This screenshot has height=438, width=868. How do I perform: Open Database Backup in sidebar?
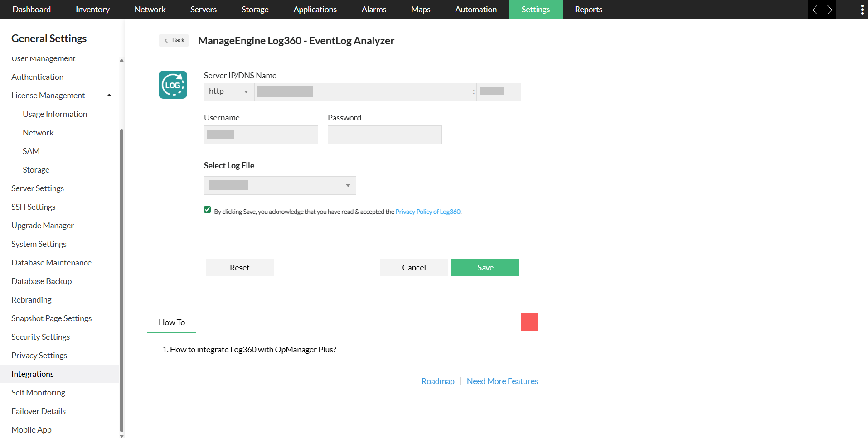click(42, 281)
